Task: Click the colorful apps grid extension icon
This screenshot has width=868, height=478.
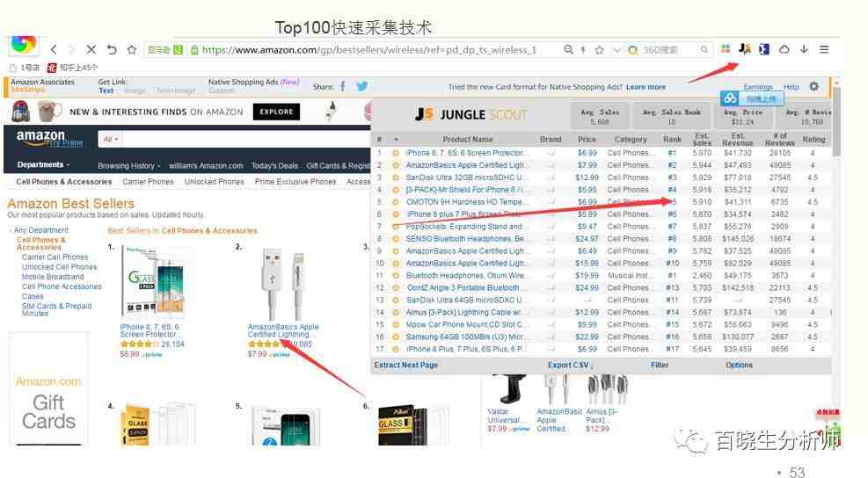Action: pos(726,49)
